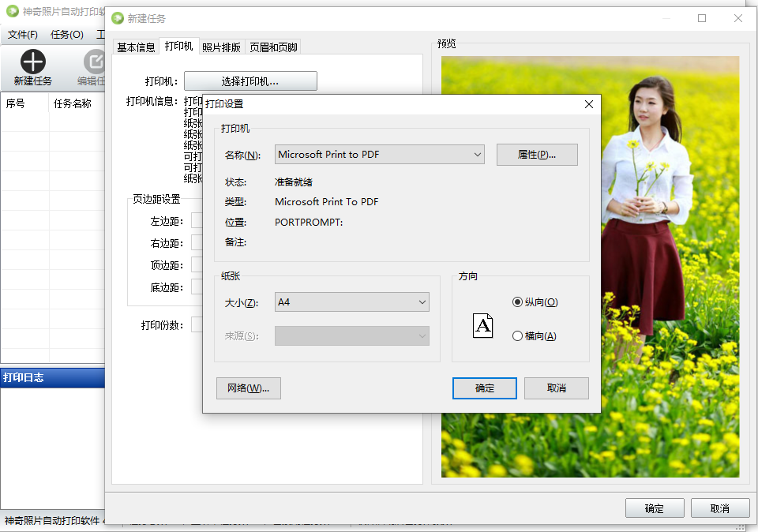Click 取消 in 新建任务 window
Viewport: 758px width, 532px height.
click(720, 508)
